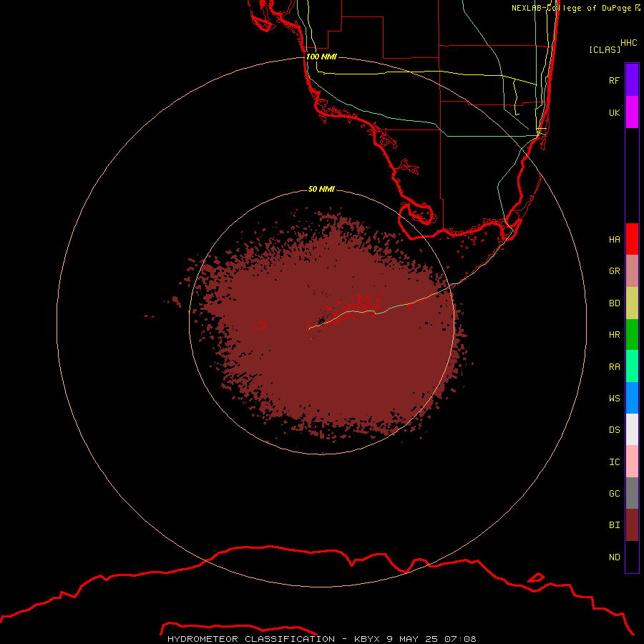This screenshot has height=644, width=644.
Task: Click the ND legend label
Action: pyautogui.click(x=614, y=557)
